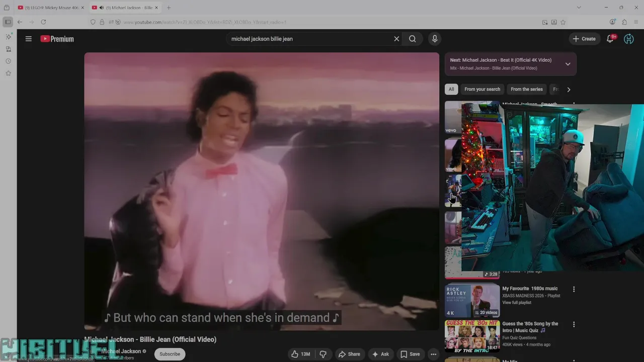Open the AI sparkle sidebar tool
This screenshot has width=644, height=362.
[8, 37]
